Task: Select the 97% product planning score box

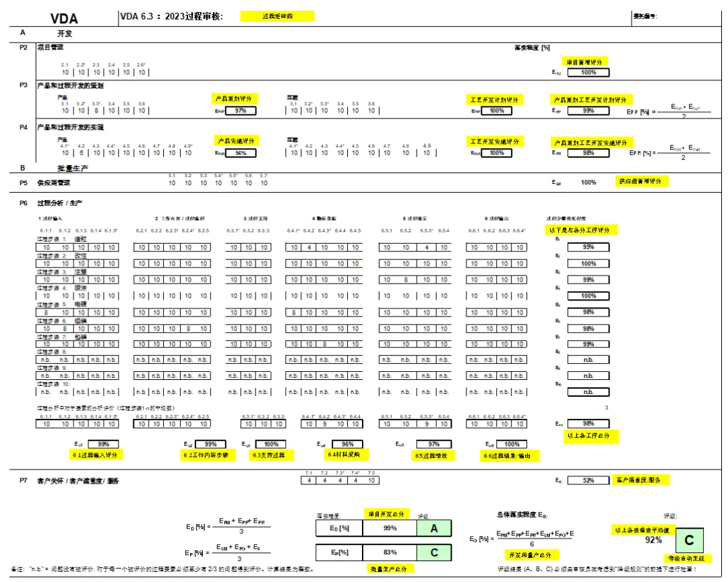Action: tap(241, 110)
